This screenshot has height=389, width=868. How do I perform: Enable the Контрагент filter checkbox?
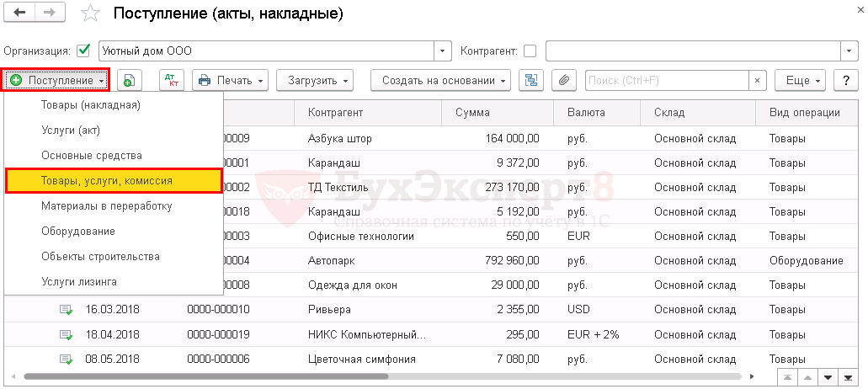530,51
